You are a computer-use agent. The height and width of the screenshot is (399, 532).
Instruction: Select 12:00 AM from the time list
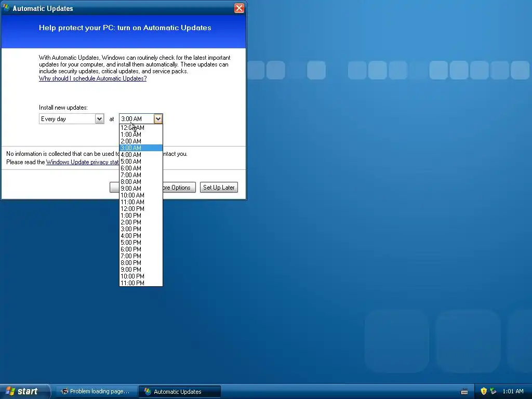141,128
